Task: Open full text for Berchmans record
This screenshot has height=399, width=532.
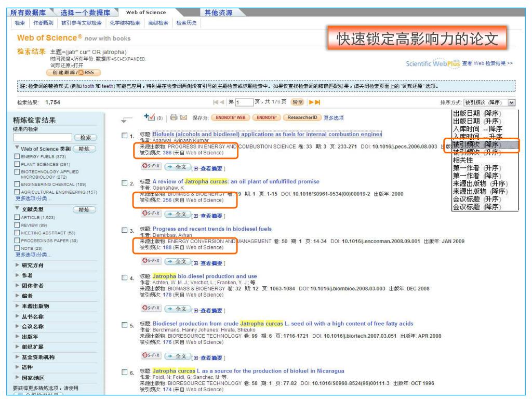Action: click(x=178, y=356)
